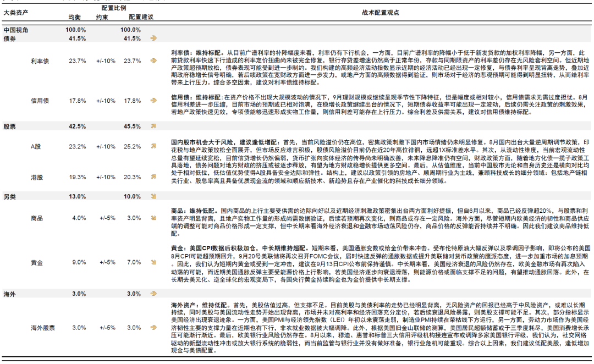Click the 股票 category row label

(x=9, y=126)
